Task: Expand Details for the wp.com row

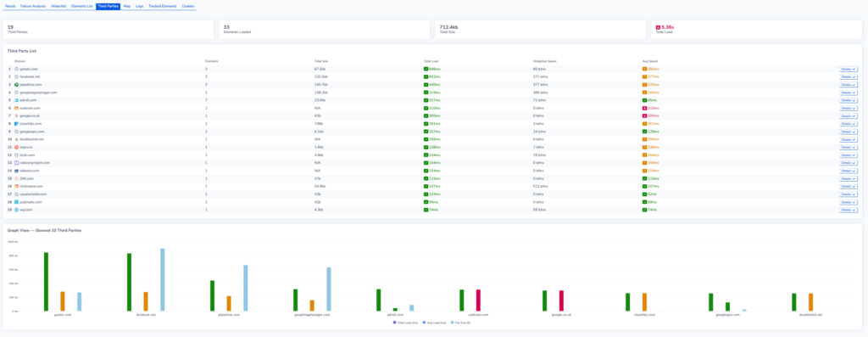Action: [848, 210]
